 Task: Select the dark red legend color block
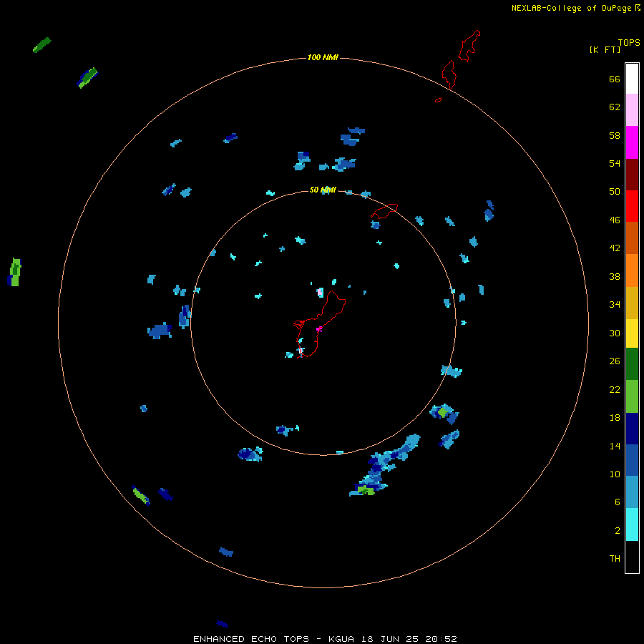(632, 174)
